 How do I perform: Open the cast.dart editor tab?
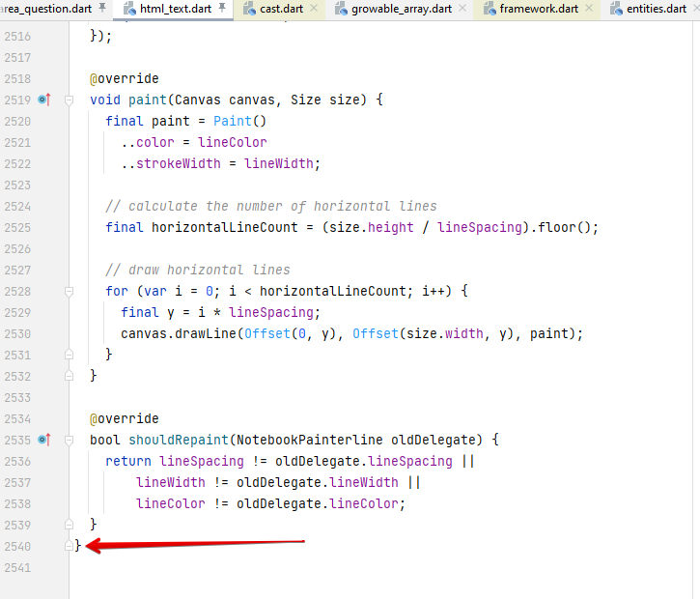281,9
